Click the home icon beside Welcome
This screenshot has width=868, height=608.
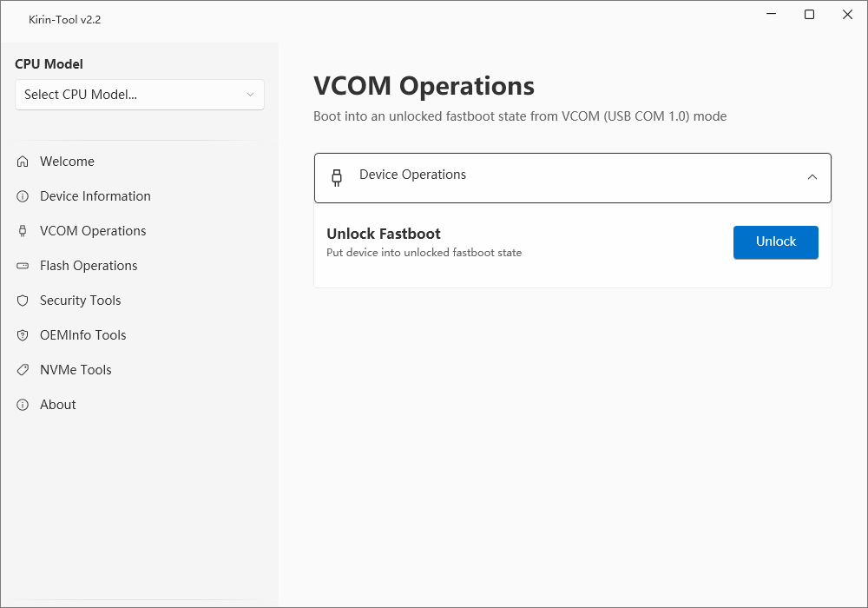21,161
